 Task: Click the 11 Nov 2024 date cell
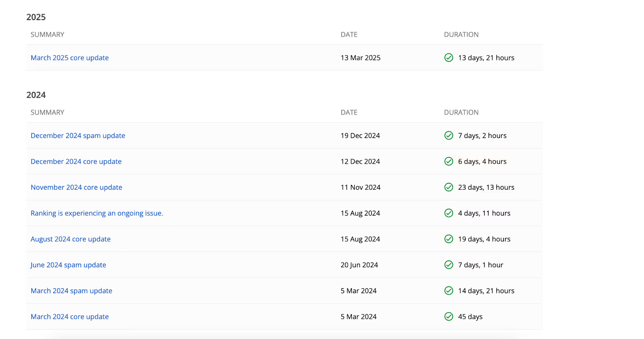361,187
